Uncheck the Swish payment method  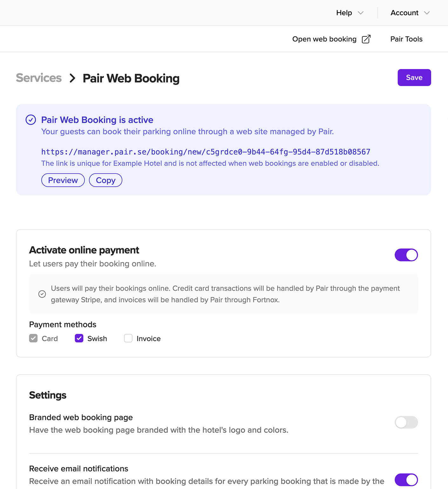pyautogui.click(x=79, y=338)
